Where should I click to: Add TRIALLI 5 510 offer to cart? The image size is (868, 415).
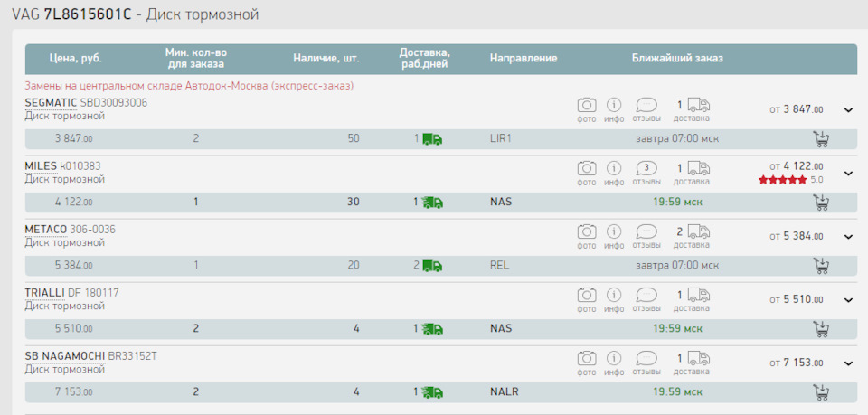point(821,329)
